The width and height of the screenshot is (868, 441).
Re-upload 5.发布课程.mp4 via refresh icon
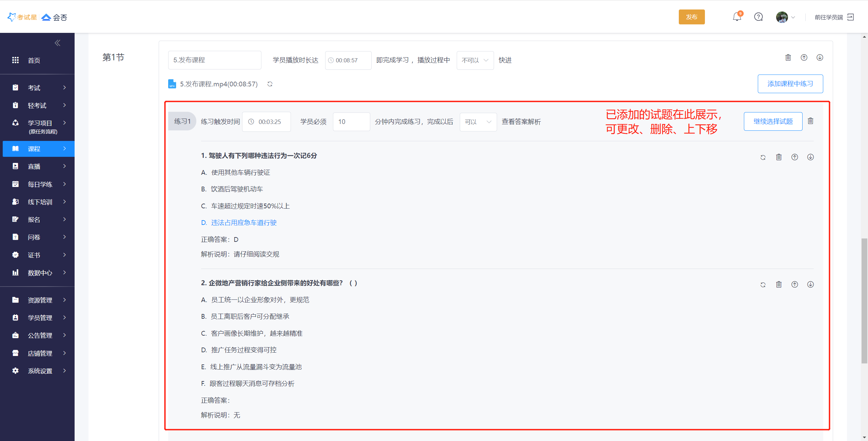[x=270, y=84]
